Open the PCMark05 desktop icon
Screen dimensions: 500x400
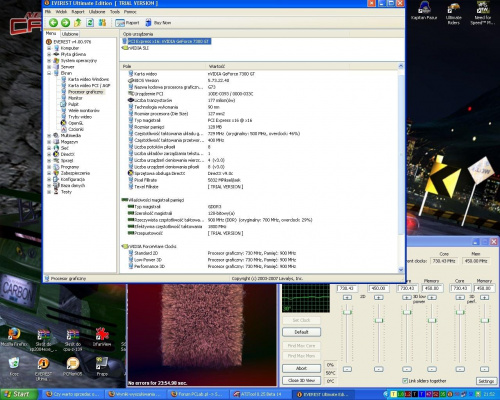click(x=73, y=367)
